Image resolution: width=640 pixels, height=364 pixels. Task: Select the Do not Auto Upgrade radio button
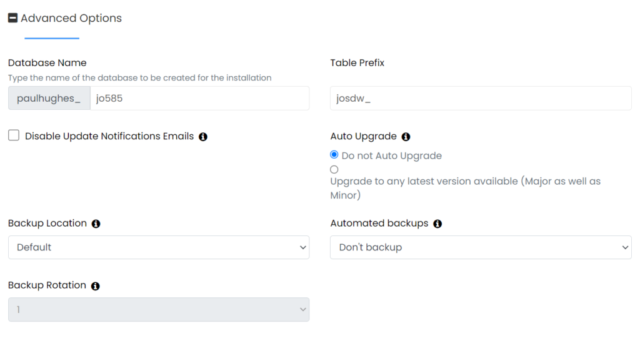coord(334,155)
